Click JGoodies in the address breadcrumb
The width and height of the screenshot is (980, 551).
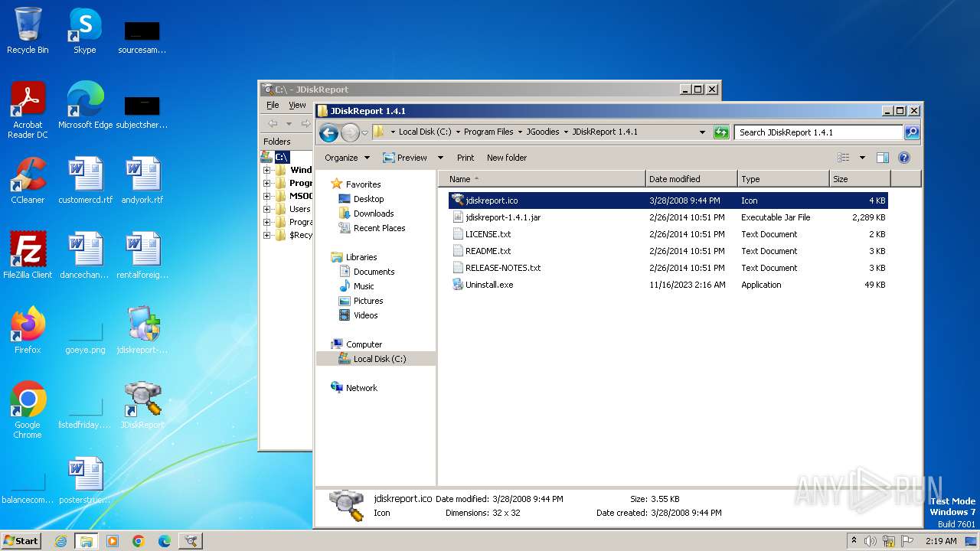point(543,132)
